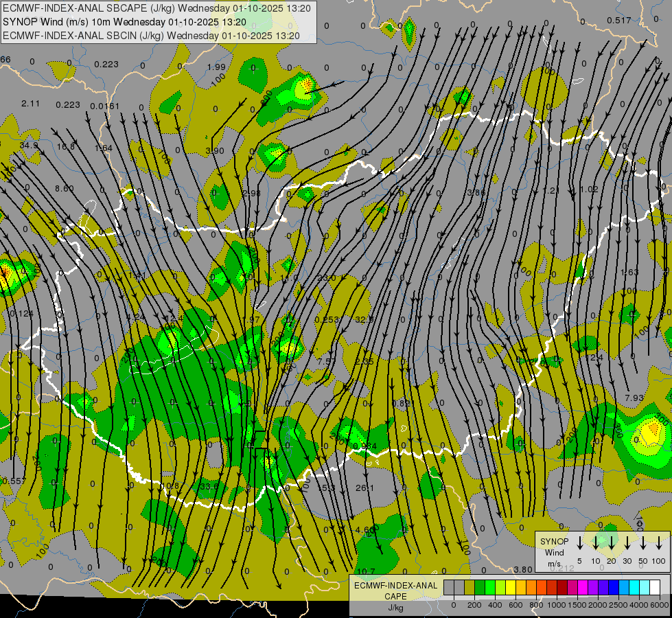The width and height of the screenshot is (672, 618).
Task: Click the 50 m/s wind arrow in legend
Action: pos(642,544)
